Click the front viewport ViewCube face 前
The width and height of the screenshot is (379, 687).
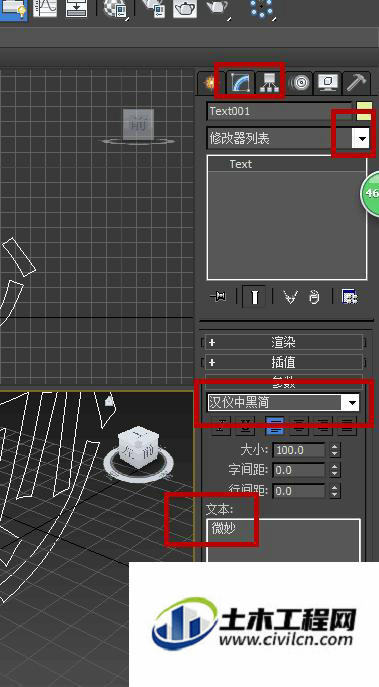(138, 124)
